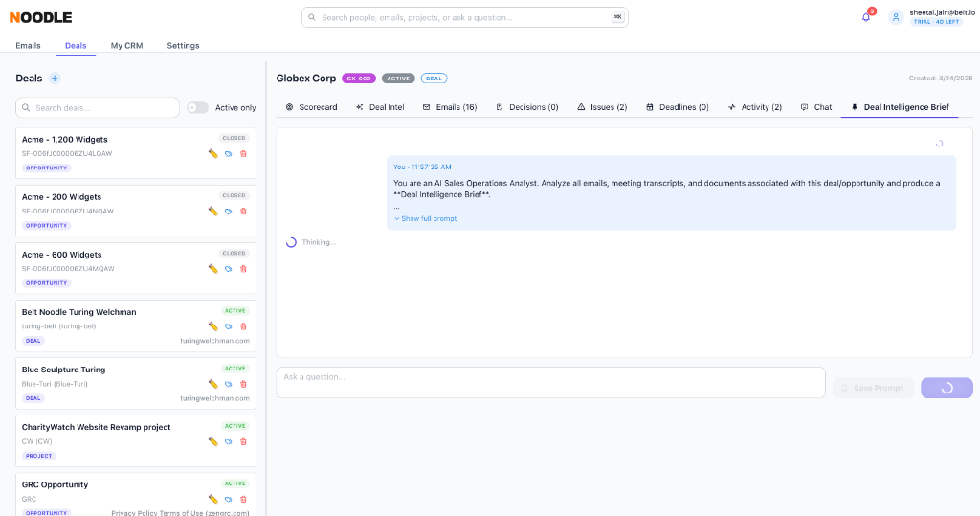This screenshot has height=516, width=980.
Task: Toggle the Active only switch
Action: [197, 107]
